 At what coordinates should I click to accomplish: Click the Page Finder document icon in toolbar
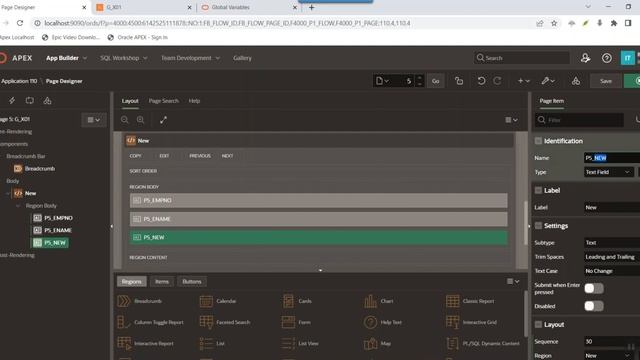coord(382,81)
